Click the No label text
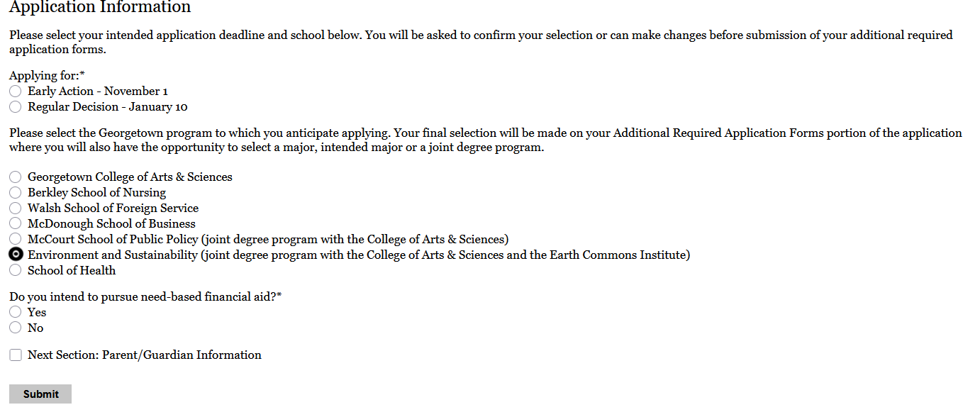The width and height of the screenshot is (980, 417). (x=35, y=328)
